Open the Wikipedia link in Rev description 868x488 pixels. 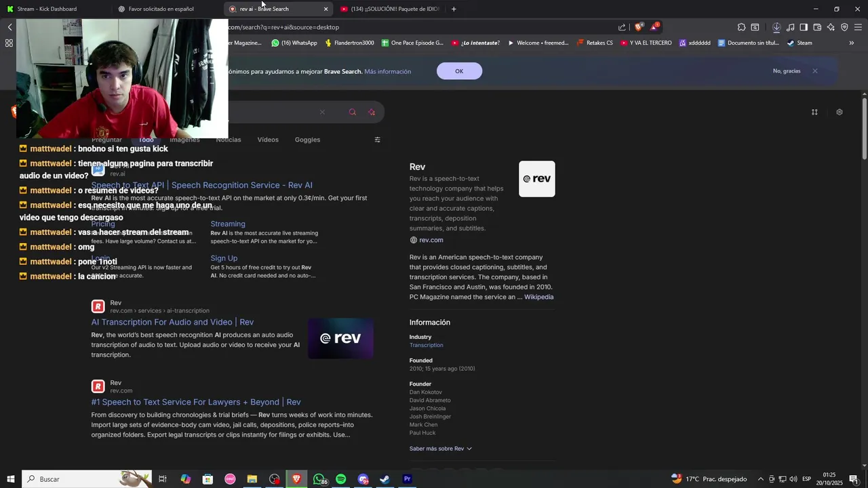[538, 297]
